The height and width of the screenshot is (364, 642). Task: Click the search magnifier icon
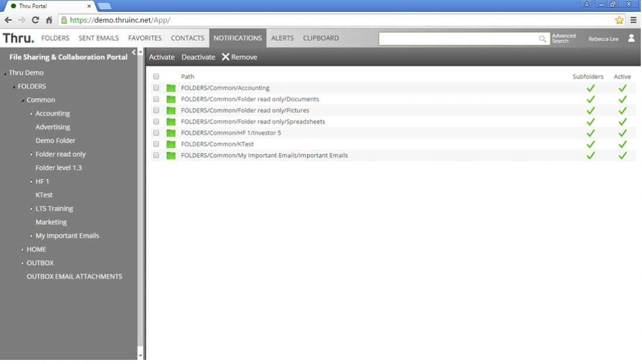pos(543,39)
